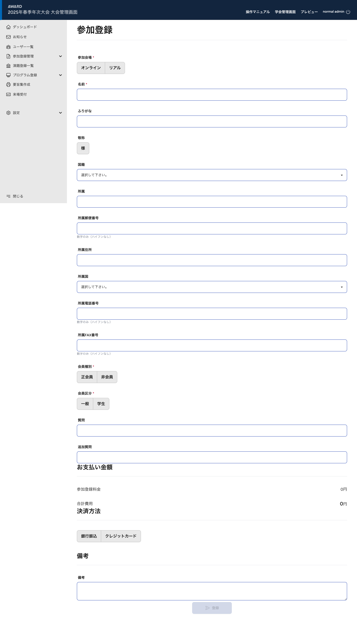The height and width of the screenshot is (644, 357).
Task: Click the Dashboard home icon in sidebar
Action: coord(8,27)
